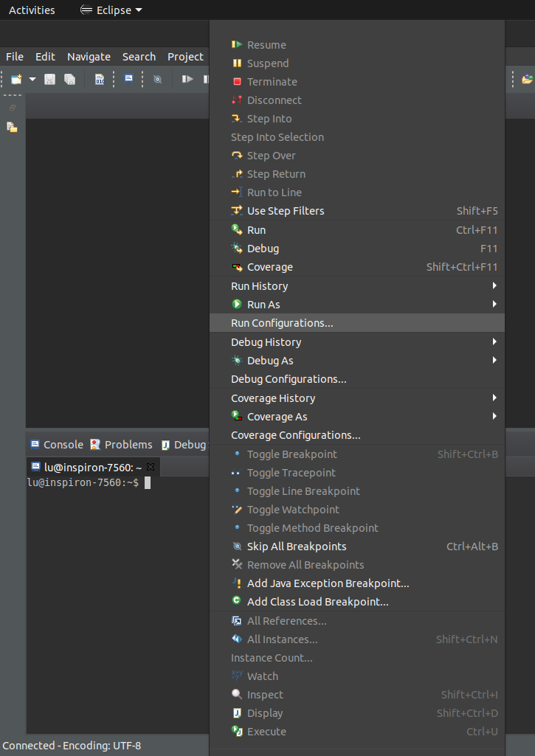Open Run Configurations... dialog

coord(357,323)
